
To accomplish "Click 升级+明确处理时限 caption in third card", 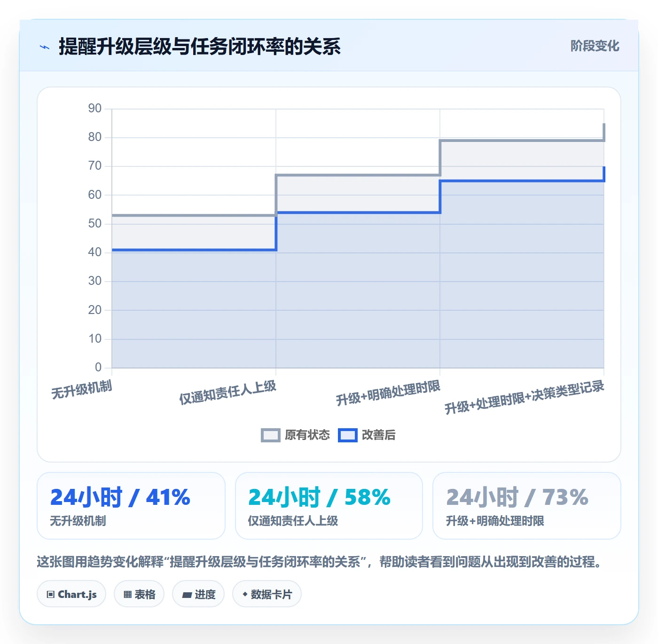I will (495, 521).
